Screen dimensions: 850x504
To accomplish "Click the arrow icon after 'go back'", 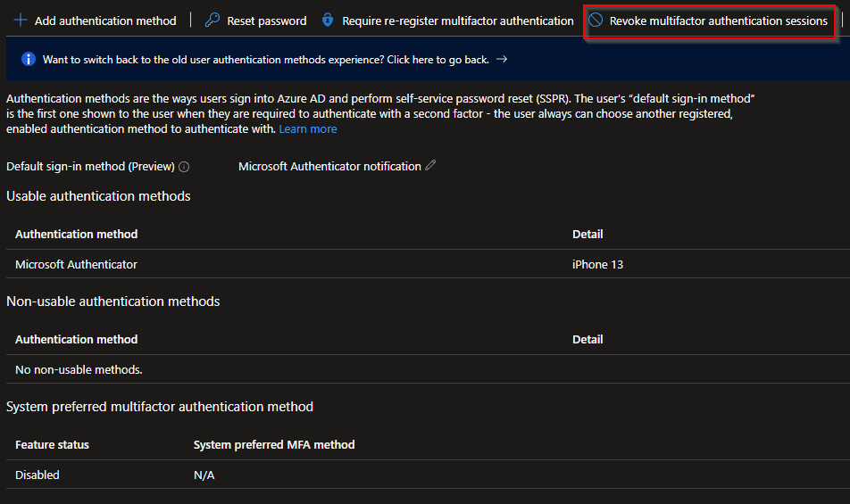I will 502,59.
